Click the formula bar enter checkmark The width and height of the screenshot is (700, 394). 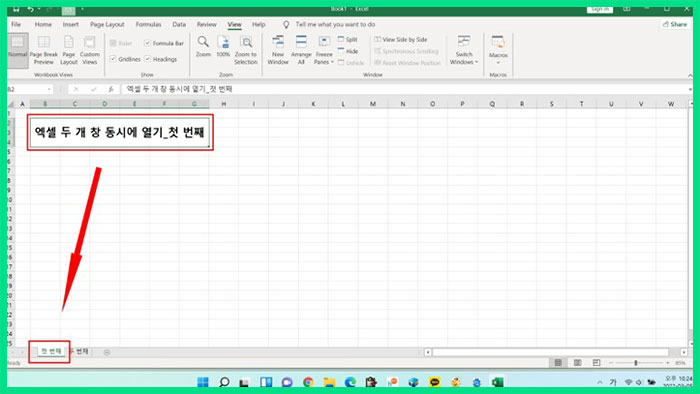tap(93, 89)
